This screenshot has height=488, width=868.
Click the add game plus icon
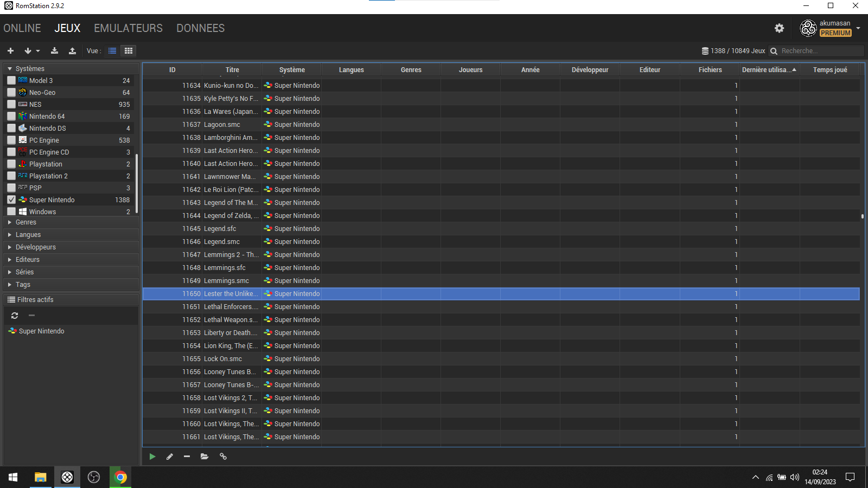point(10,50)
